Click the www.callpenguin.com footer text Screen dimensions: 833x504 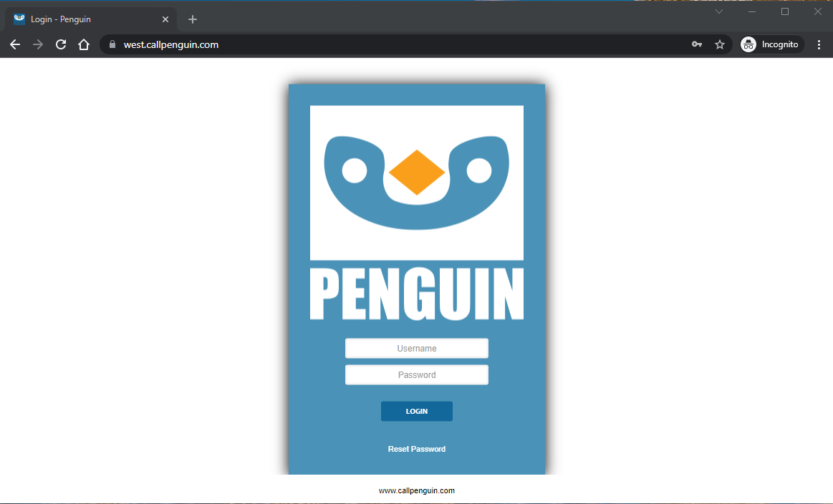(417, 490)
